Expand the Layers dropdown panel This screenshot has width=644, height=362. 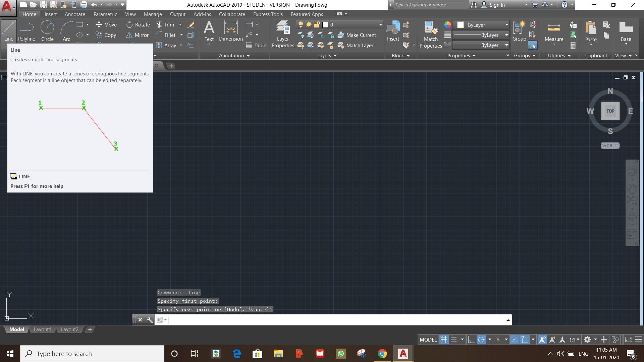coord(335,55)
